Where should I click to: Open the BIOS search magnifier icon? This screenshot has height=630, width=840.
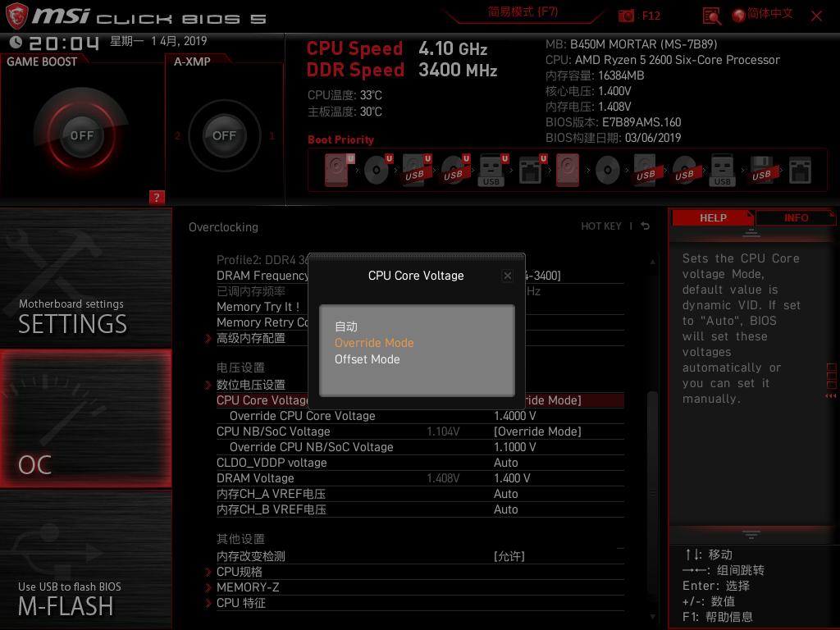(711, 16)
